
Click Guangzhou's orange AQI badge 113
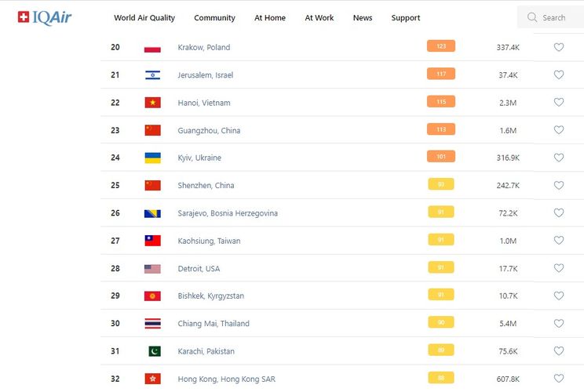point(440,129)
